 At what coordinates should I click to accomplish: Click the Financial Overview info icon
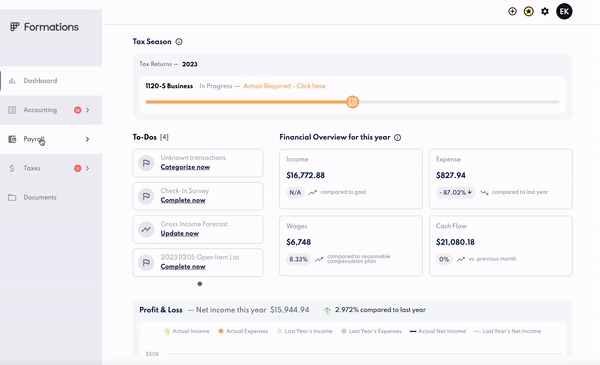click(x=398, y=137)
